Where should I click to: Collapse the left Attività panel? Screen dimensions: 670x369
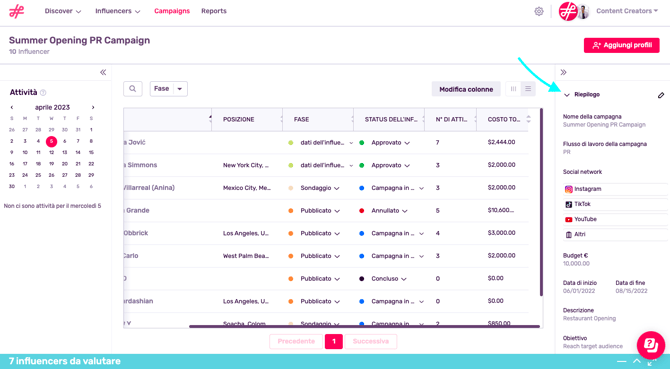point(103,72)
